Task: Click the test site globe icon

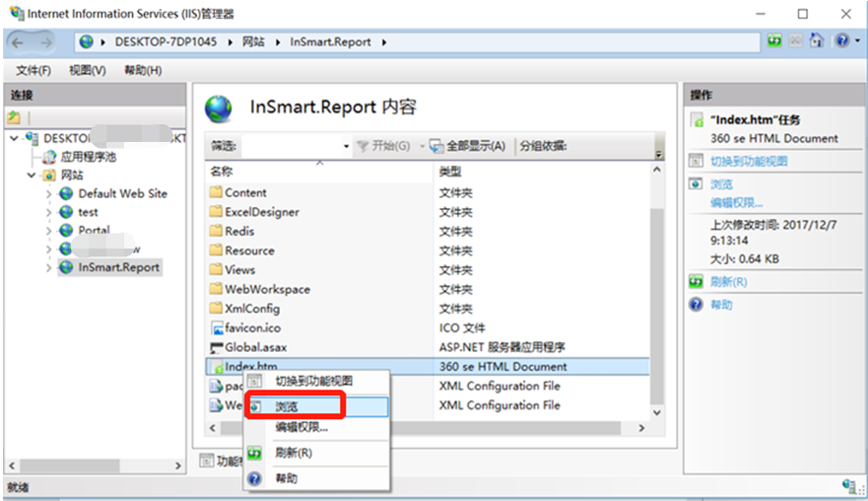Action: tap(66, 212)
